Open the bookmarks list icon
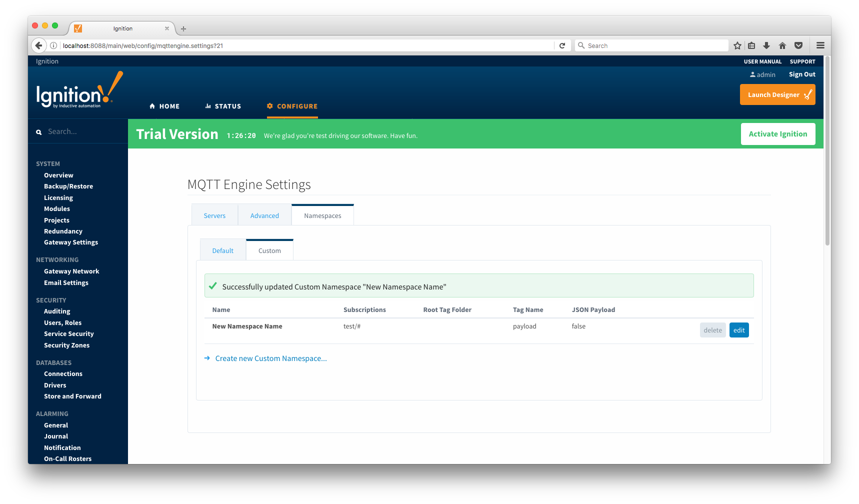 [751, 45]
